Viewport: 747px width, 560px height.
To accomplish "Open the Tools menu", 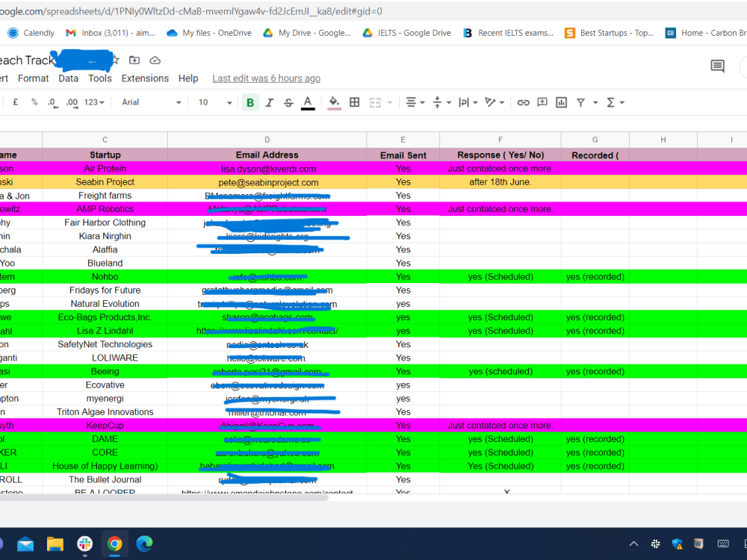I will [99, 78].
